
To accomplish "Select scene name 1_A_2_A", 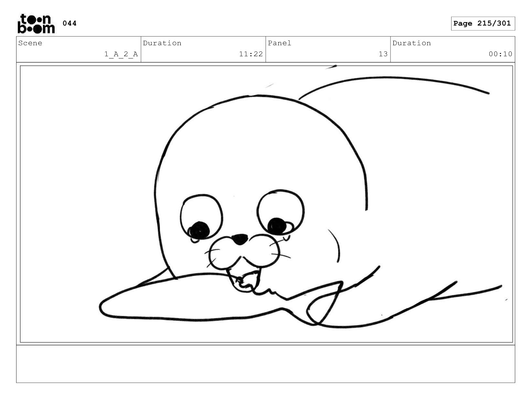I will click(121, 54).
